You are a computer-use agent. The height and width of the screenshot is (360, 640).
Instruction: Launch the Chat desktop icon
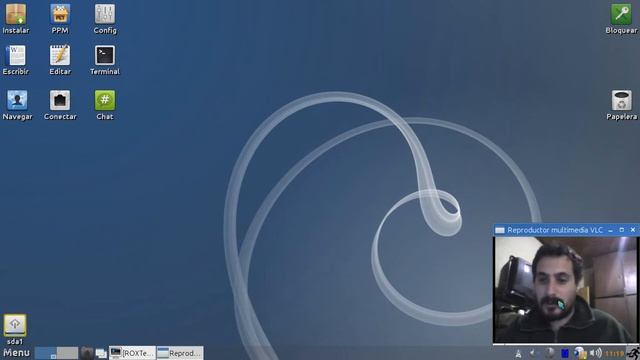pos(105,105)
